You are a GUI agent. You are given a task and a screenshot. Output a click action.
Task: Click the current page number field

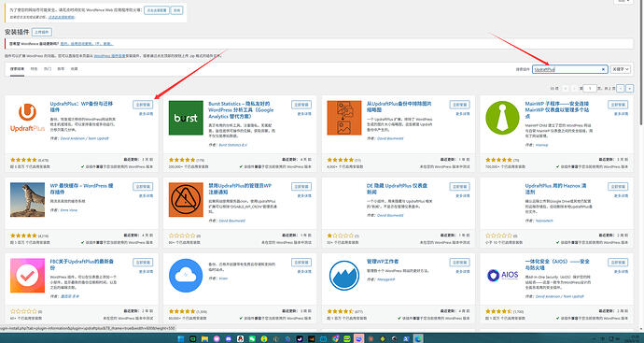click(x=590, y=89)
